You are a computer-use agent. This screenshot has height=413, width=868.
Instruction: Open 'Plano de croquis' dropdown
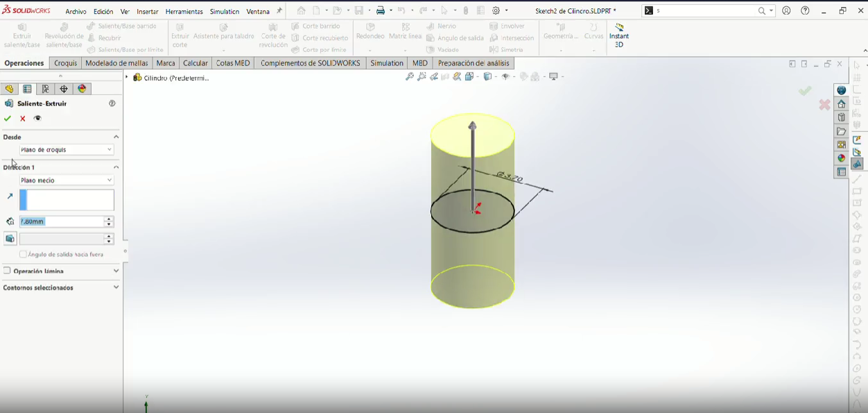(67, 150)
